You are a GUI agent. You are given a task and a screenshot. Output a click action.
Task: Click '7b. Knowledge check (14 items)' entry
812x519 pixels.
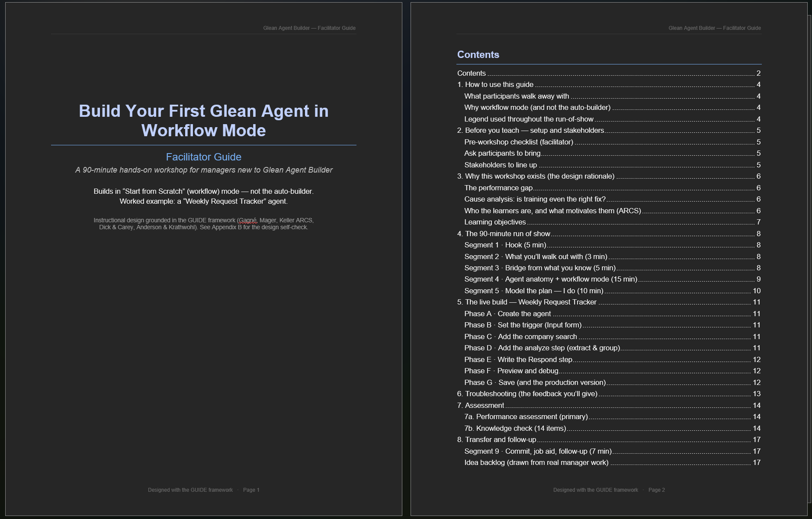(612, 429)
